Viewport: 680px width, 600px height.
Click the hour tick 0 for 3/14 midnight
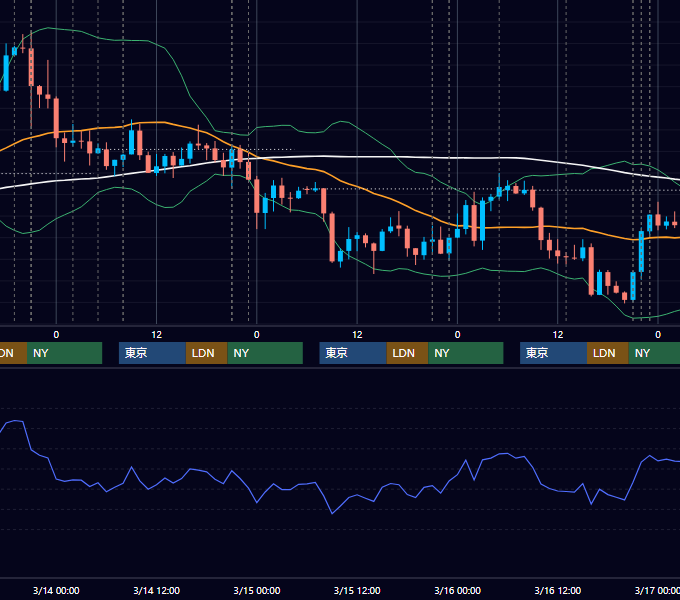56,335
